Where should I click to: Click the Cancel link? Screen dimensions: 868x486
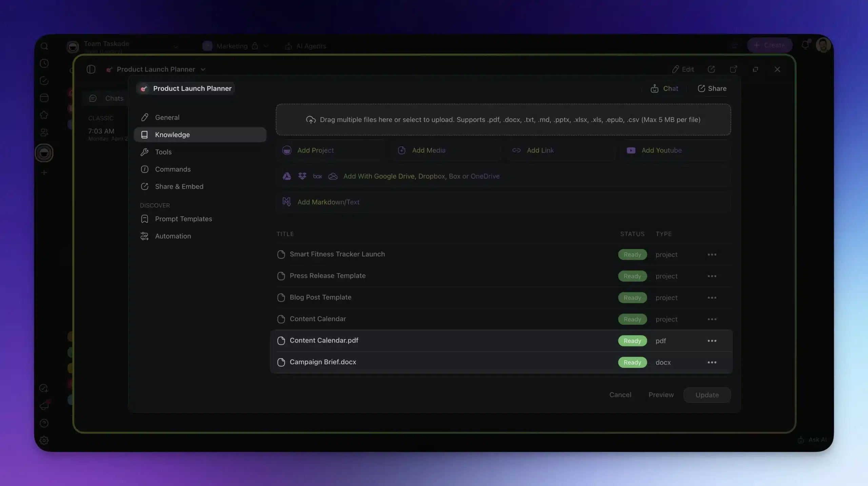pyautogui.click(x=620, y=395)
